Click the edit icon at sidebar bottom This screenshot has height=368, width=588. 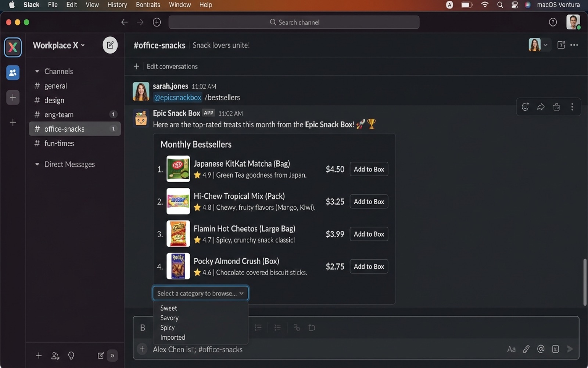[x=100, y=355]
